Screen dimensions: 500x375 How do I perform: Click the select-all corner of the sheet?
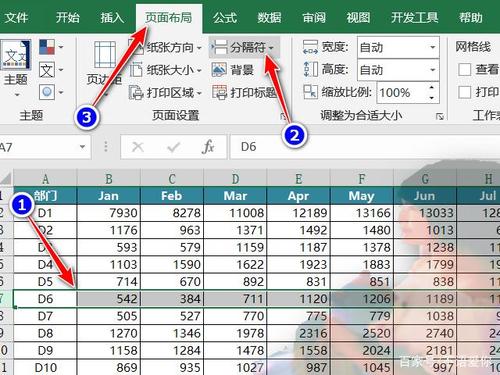[6, 179]
